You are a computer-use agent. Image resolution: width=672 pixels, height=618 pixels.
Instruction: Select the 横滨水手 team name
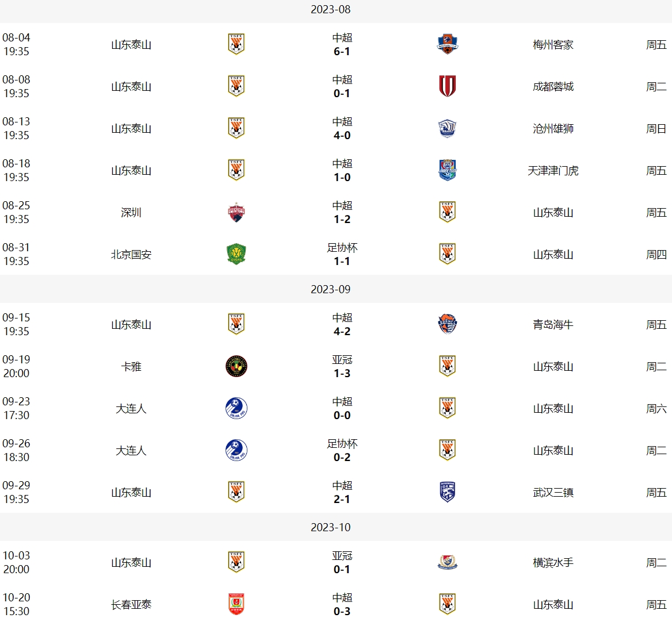click(x=553, y=562)
